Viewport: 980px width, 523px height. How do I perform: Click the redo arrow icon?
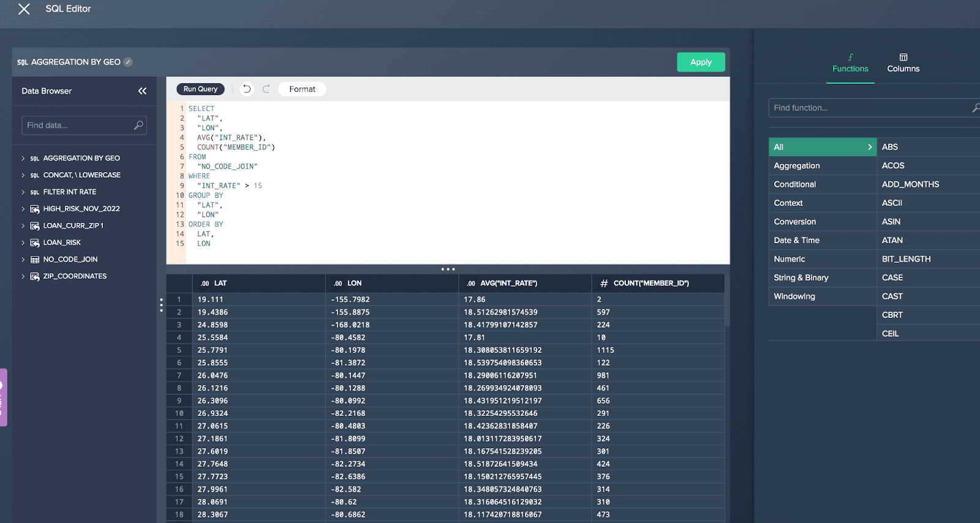(x=266, y=89)
